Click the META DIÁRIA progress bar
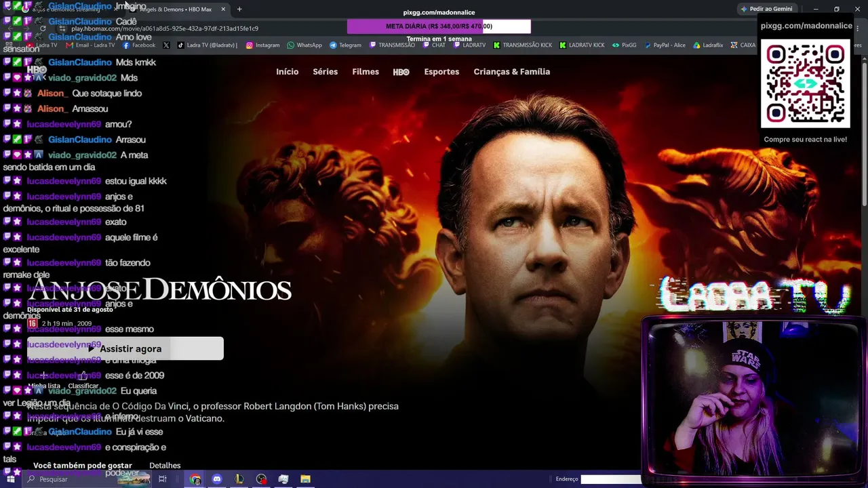The height and width of the screenshot is (488, 868). pos(439,26)
